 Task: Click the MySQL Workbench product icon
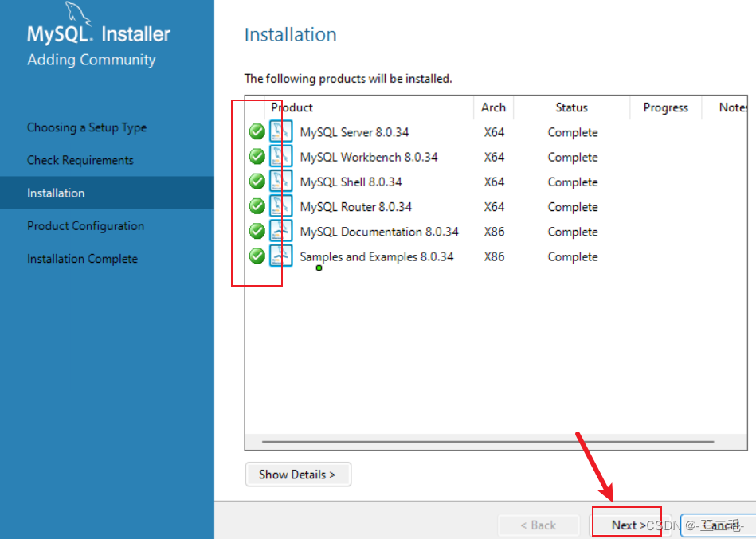point(281,157)
